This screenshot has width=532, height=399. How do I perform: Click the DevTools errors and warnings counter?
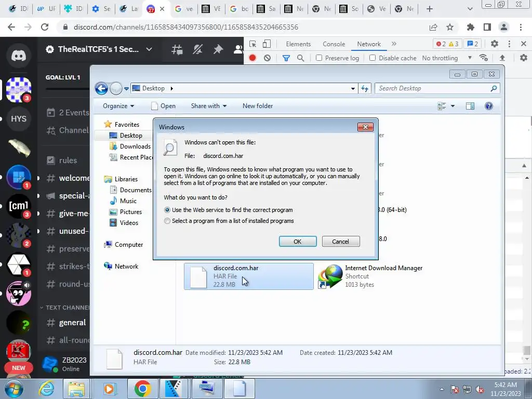(x=447, y=44)
